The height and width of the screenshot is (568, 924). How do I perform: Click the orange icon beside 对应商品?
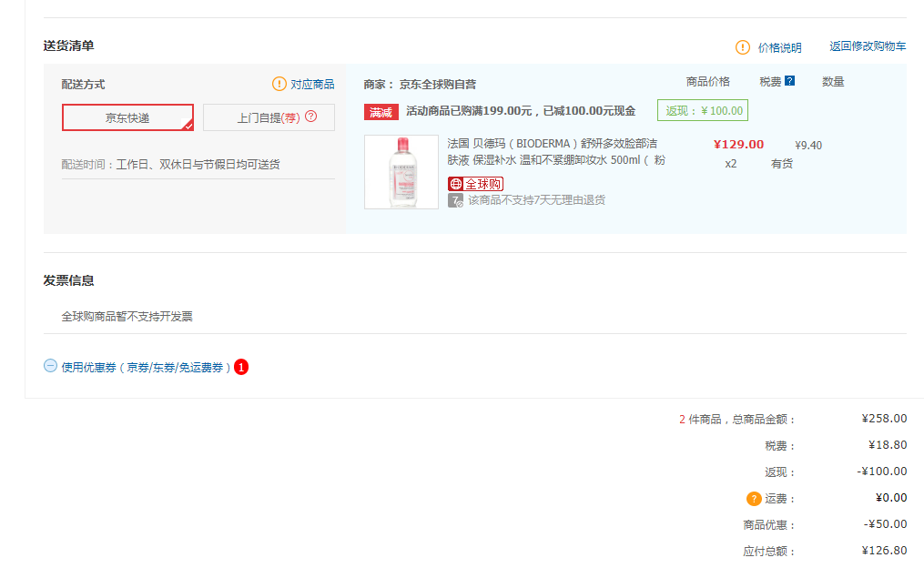pos(279,84)
